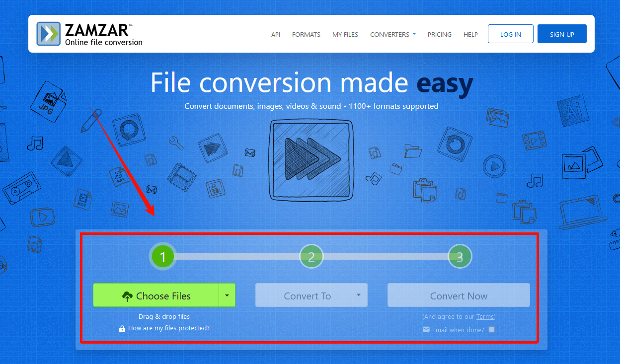Click the large fast-forward arrows illustration
Screen dimensions: 620x364
[311, 159]
